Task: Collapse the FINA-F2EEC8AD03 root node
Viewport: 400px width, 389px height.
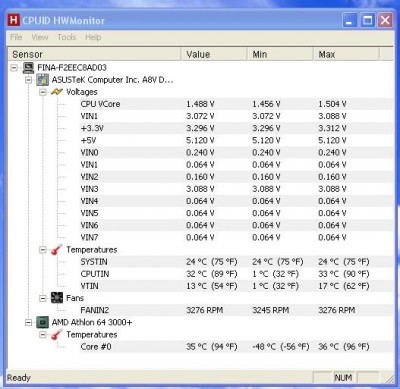Action: [14, 68]
